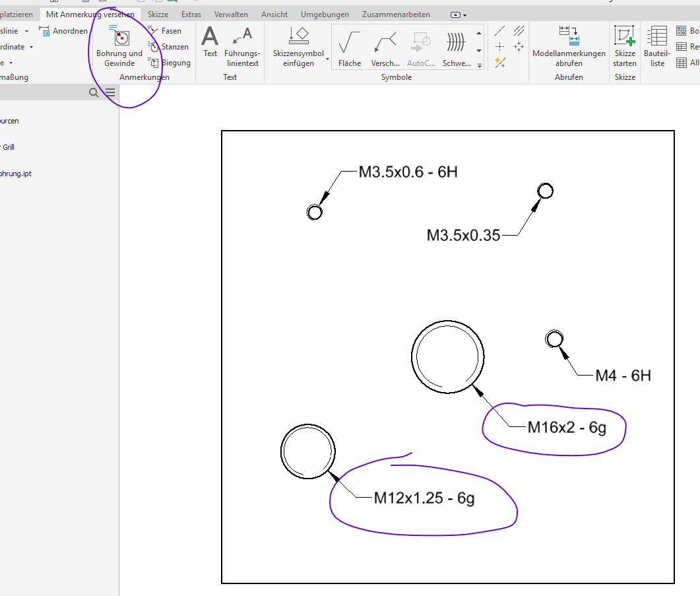This screenshot has height=596, width=700.
Task: Switch to the Skizze ribbon tab
Action: (158, 15)
